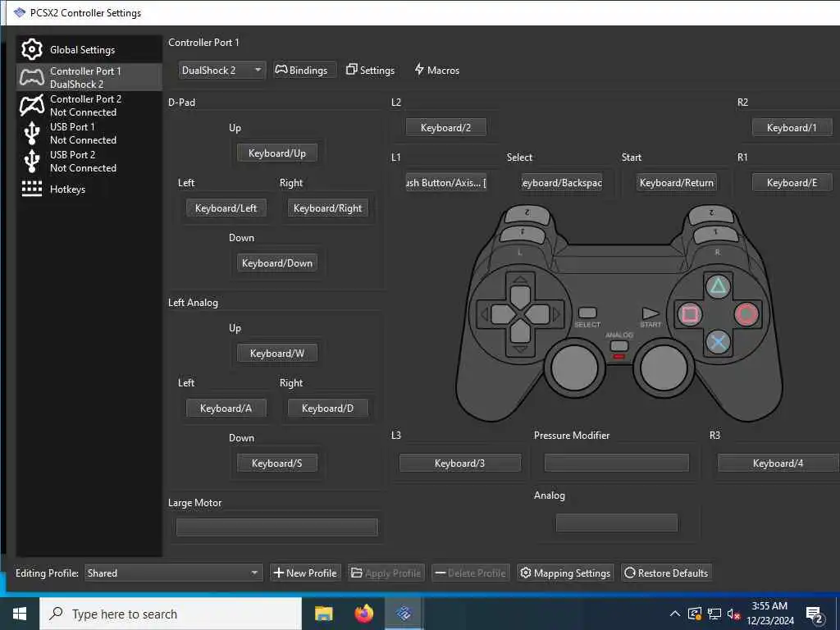
Task: Open notification center icon
Action: [815, 614]
